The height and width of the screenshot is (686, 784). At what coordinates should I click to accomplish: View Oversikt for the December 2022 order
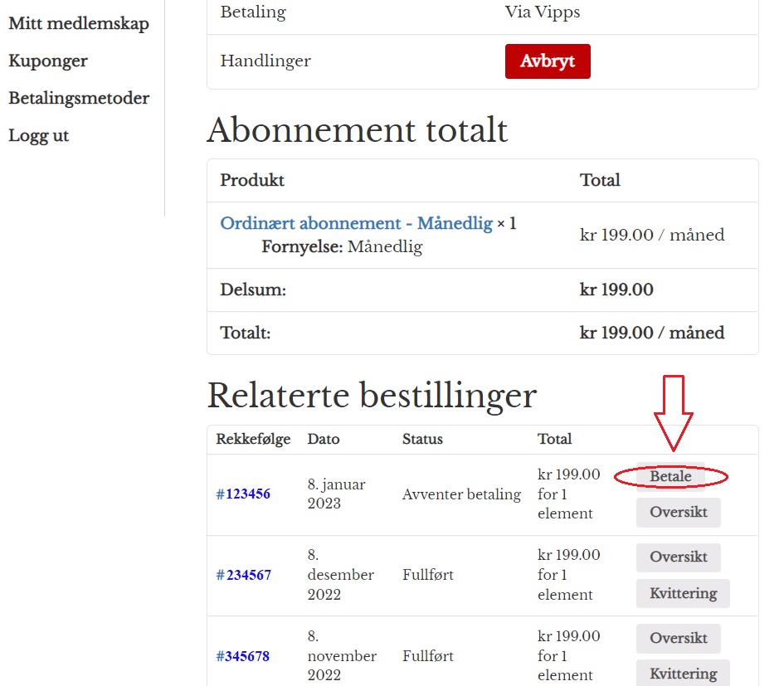(678, 557)
